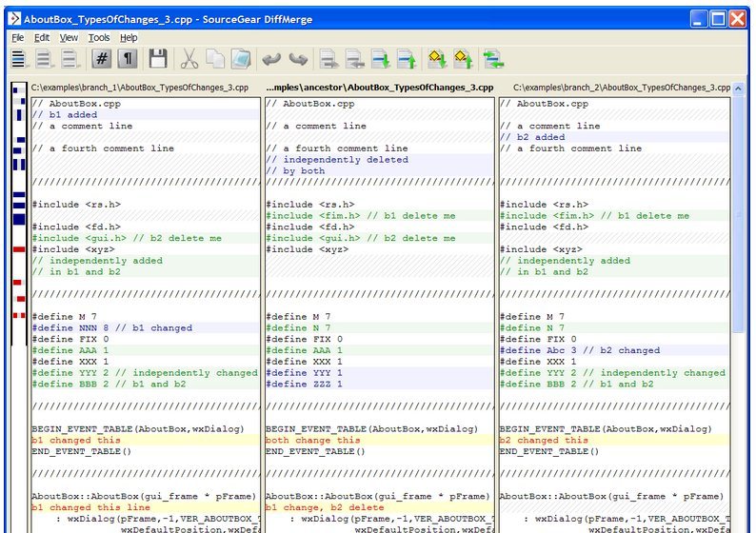This screenshot has height=533, width=756.
Task: Click the Cut scissors icon
Action: (189, 59)
